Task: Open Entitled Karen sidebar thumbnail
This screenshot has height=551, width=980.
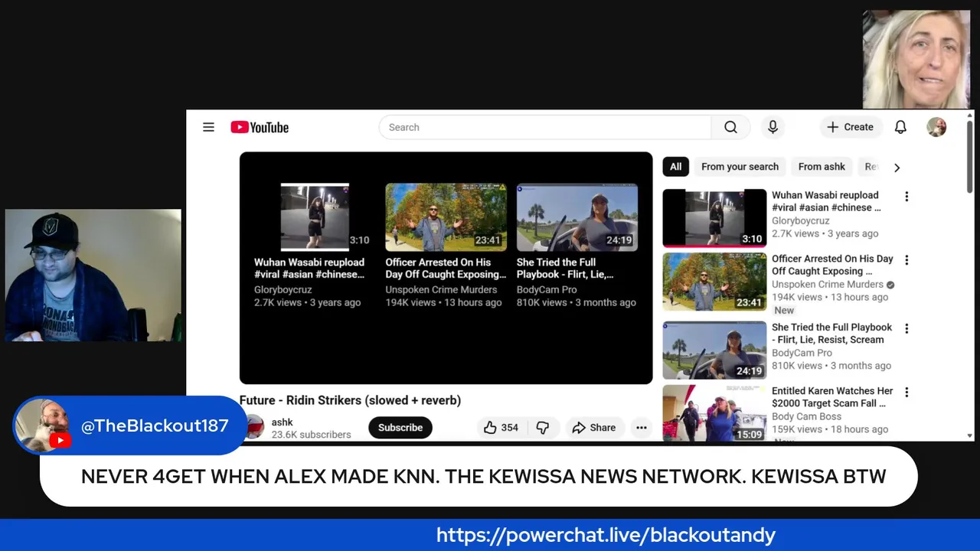Action: click(714, 413)
